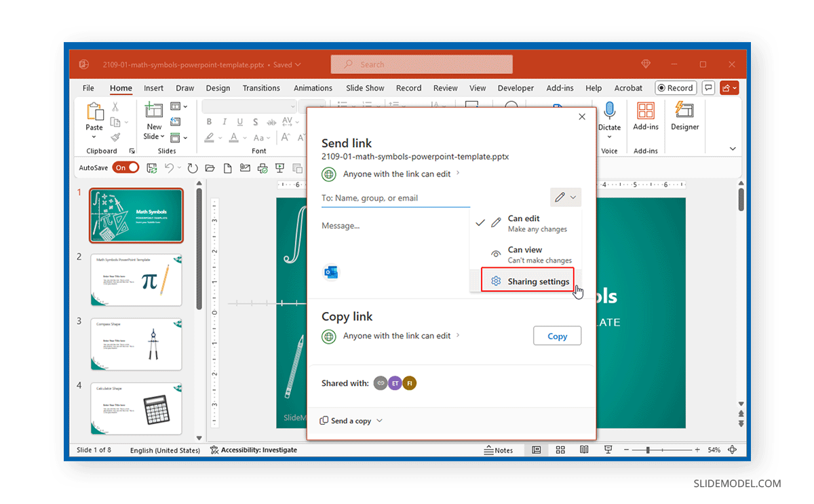Click the Record button in title area
This screenshot has width=814, height=504.
[x=674, y=88]
